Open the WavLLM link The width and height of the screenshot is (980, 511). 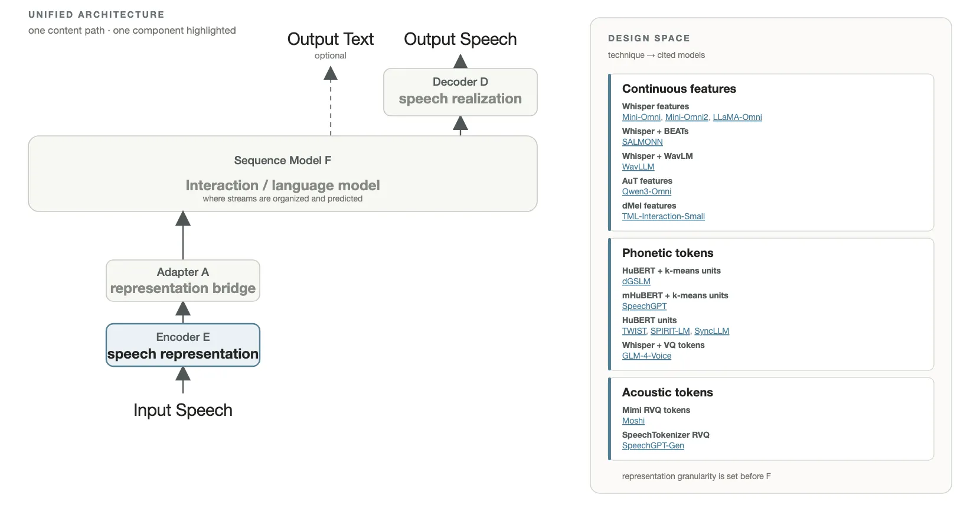(638, 167)
